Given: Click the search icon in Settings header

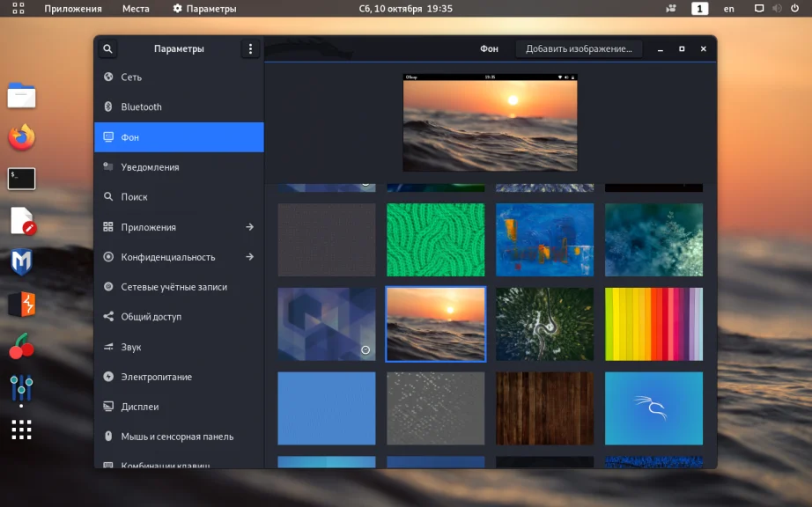Looking at the screenshot, I should pos(107,49).
